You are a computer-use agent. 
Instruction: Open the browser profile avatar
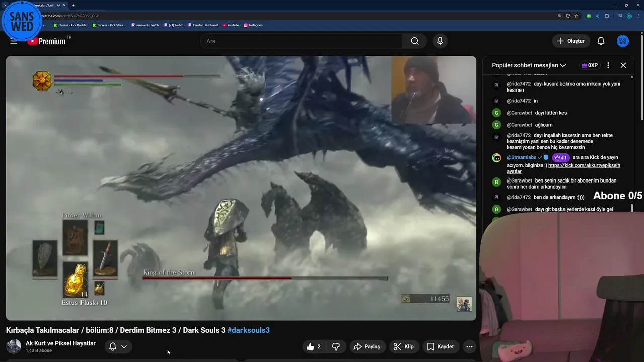point(629,16)
